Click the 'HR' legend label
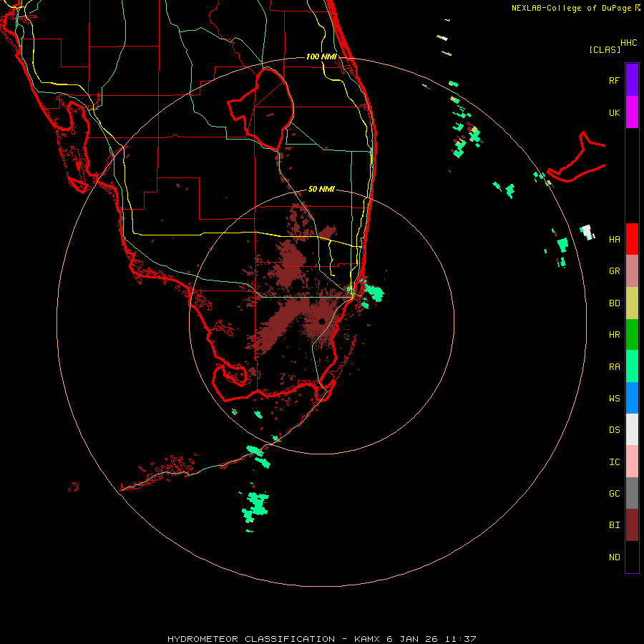This screenshot has height=644, width=644. point(614,335)
